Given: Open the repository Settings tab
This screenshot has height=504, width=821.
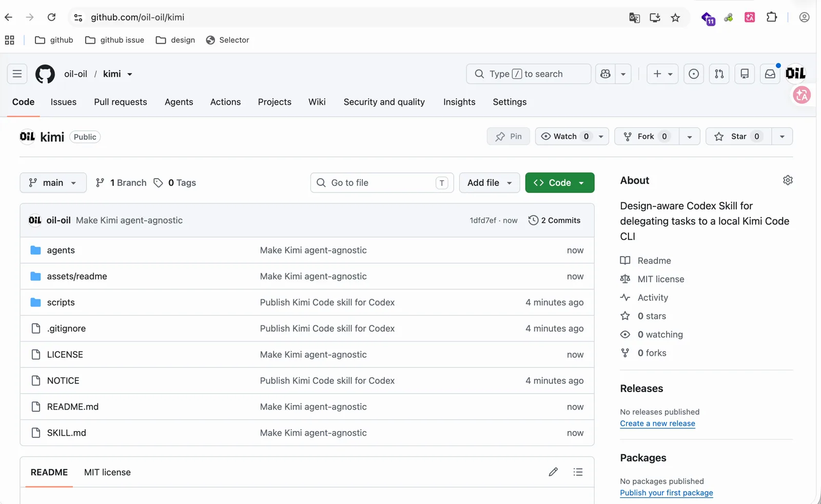Looking at the screenshot, I should [x=510, y=102].
